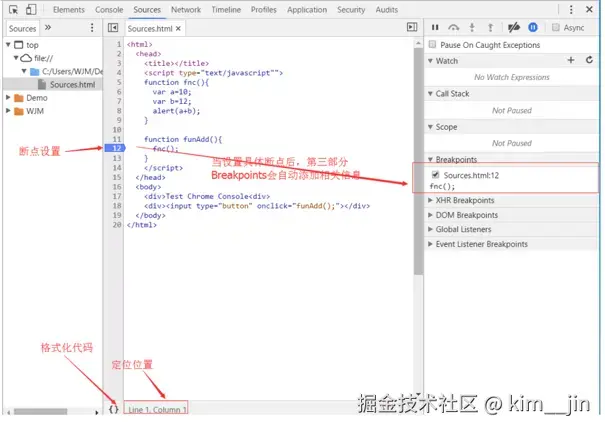The image size is (605, 430).
Task: Click the alert(a+b); code line
Action: [176, 111]
